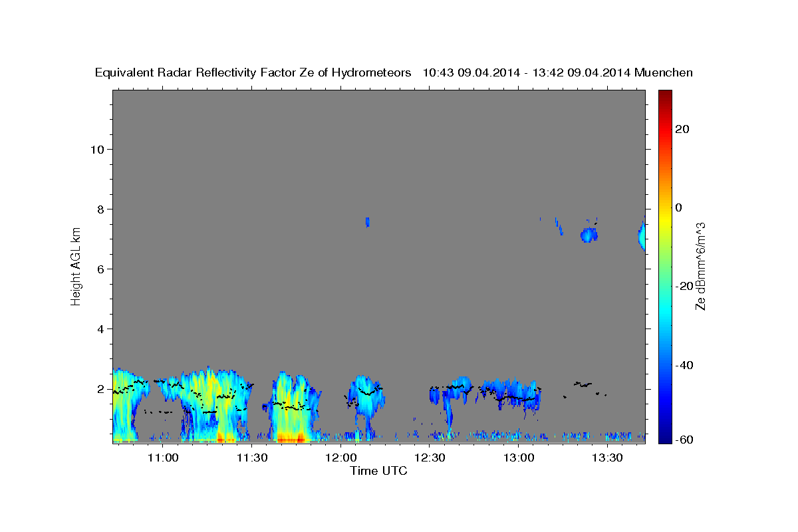Click the colorbar label '-40'
Image resolution: width=798 pixels, height=532 pixels.
point(684,364)
